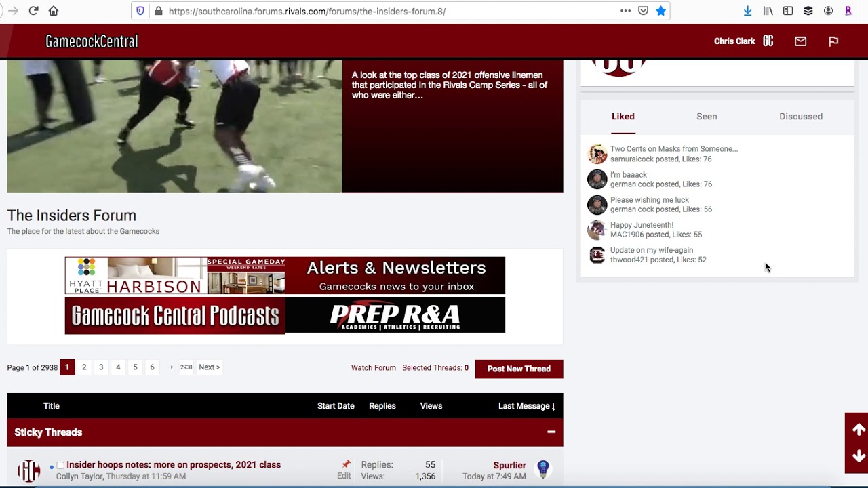Open Collyn Taylor's GC avatar on thread
This screenshot has height=488, width=868.
(x=28, y=470)
